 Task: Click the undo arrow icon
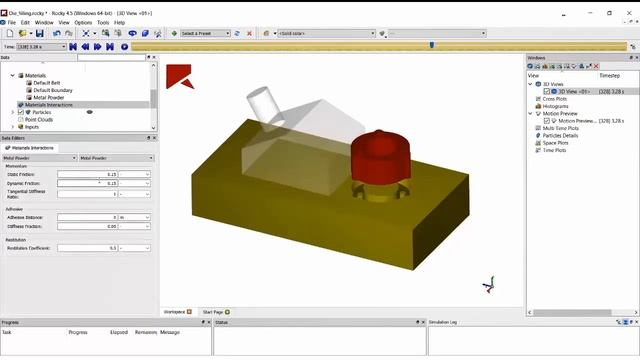(x=57, y=33)
